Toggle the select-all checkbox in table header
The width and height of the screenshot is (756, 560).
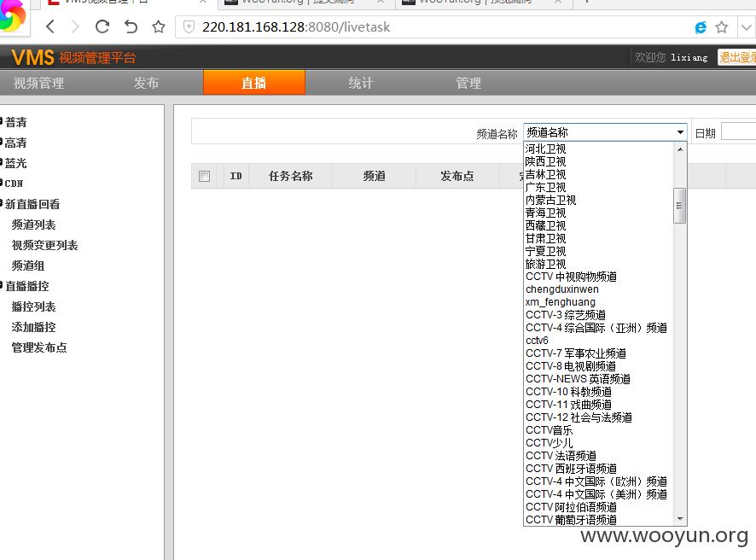205,176
